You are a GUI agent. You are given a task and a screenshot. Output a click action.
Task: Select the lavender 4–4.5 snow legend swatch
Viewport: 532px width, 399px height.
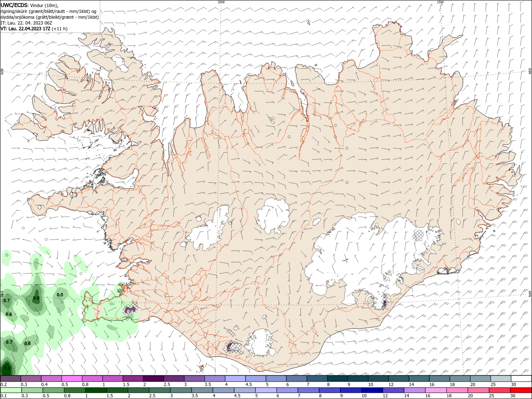point(235,379)
